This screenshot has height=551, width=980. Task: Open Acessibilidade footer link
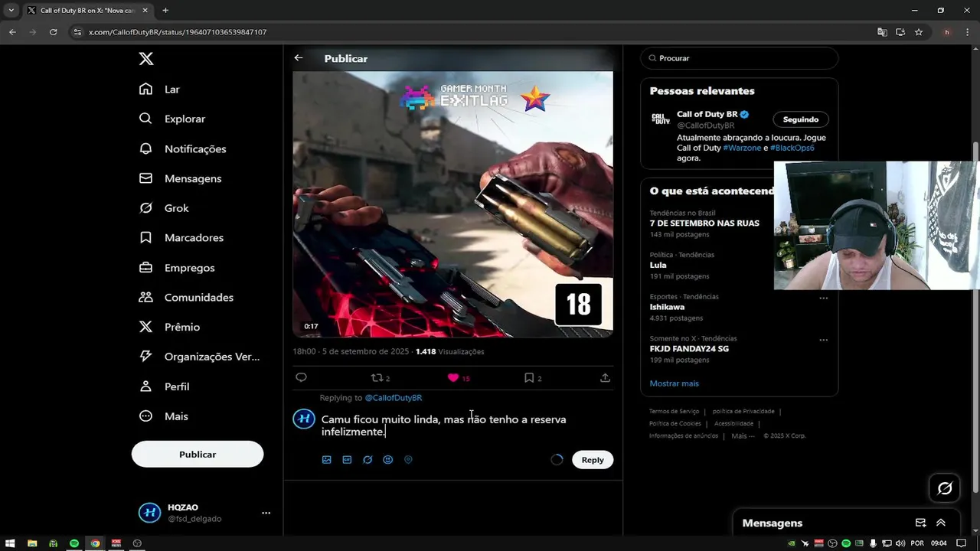click(x=733, y=424)
